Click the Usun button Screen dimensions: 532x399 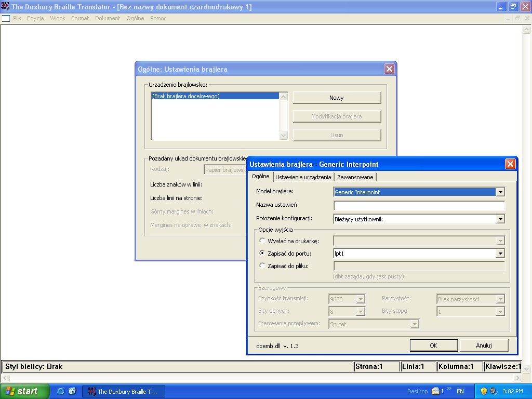click(x=337, y=135)
